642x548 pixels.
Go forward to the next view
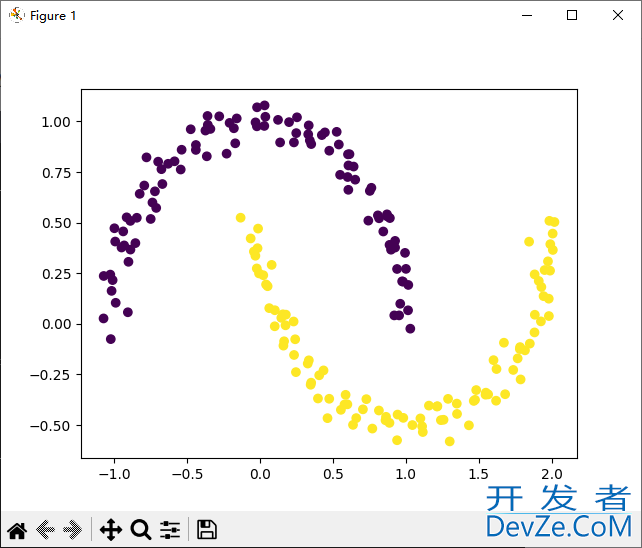point(72,530)
